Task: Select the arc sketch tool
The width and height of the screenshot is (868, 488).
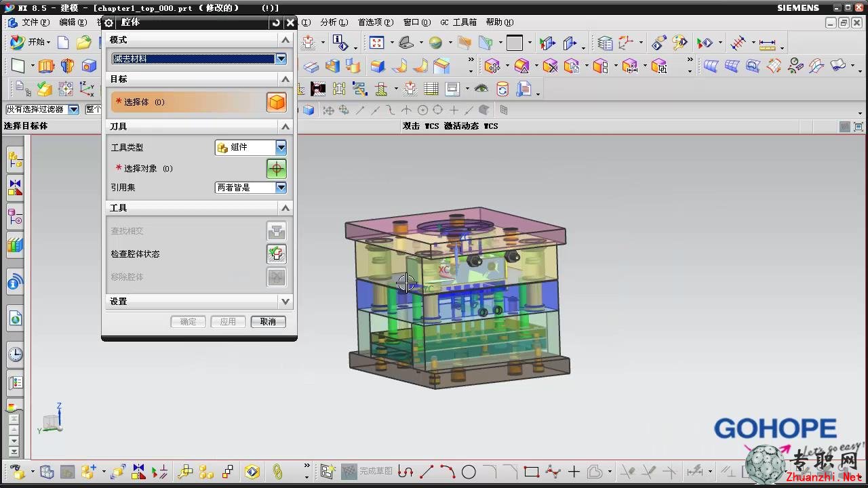Action: point(448,472)
